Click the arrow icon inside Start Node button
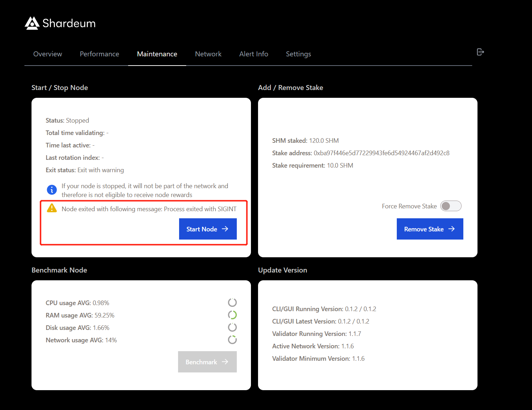532x410 pixels. [225, 229]
